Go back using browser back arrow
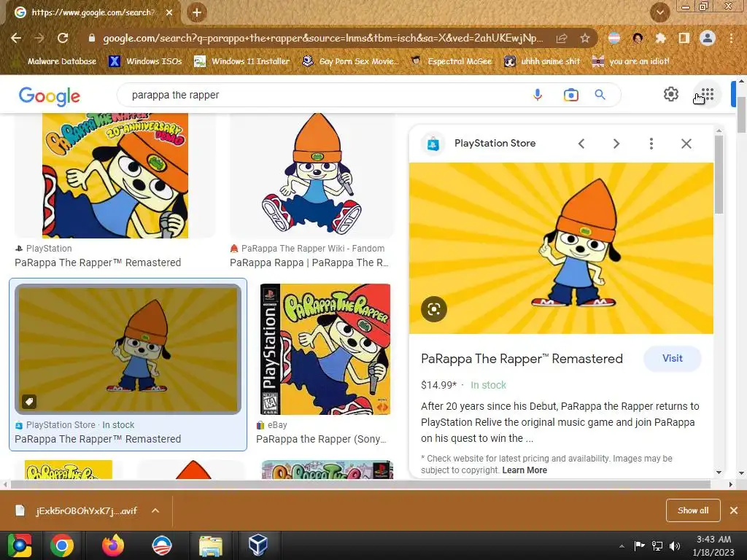The height and width of the screenshot is (560, 747). [x=16, y=38]
